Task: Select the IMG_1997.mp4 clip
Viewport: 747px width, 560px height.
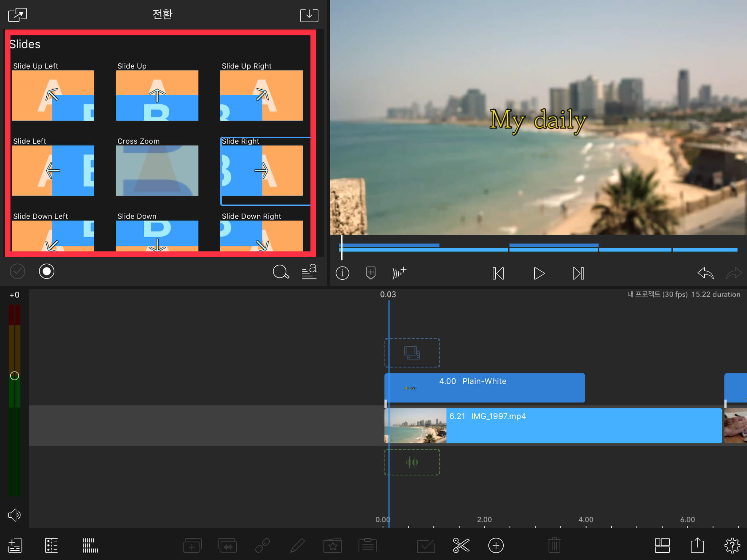Action: coord(584,426)
